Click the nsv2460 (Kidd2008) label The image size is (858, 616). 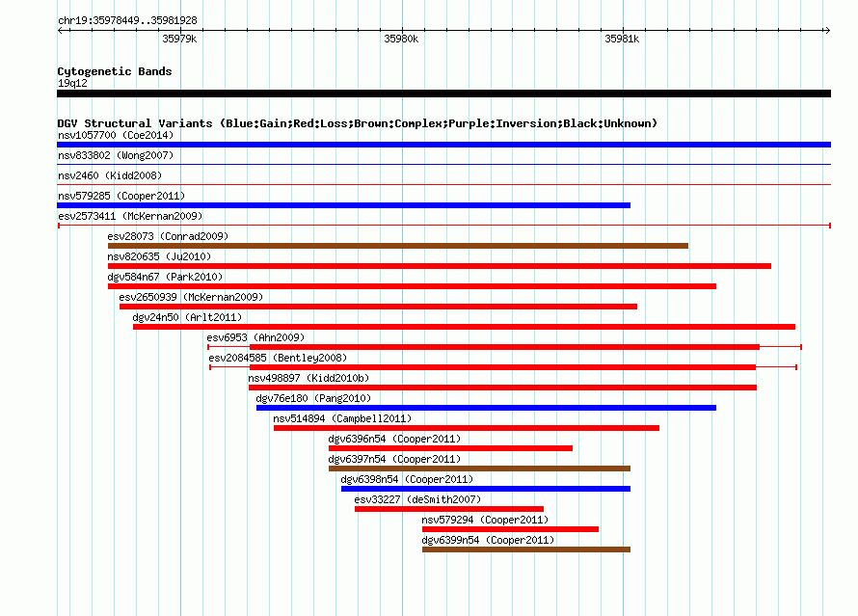pos(110,175)
